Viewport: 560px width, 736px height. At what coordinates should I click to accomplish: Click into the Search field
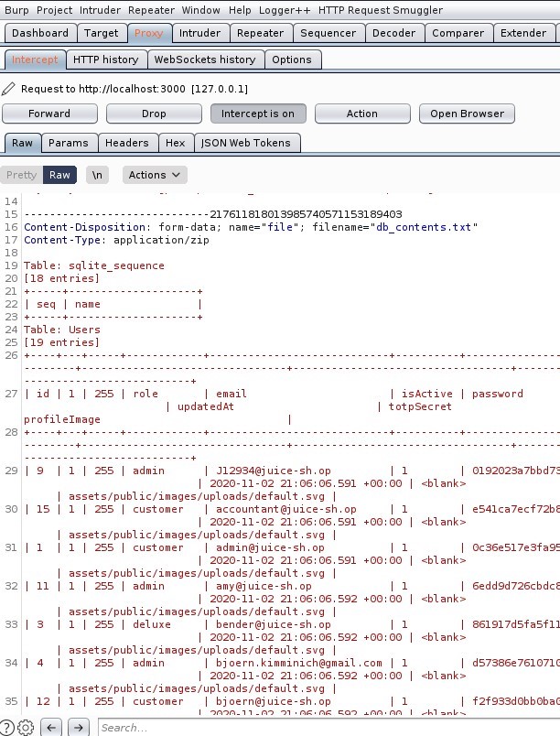tap(328, 728)
